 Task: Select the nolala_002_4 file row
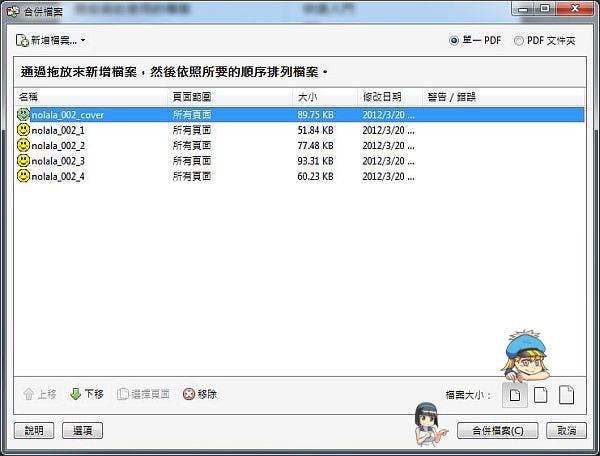[x=300, y=176]
